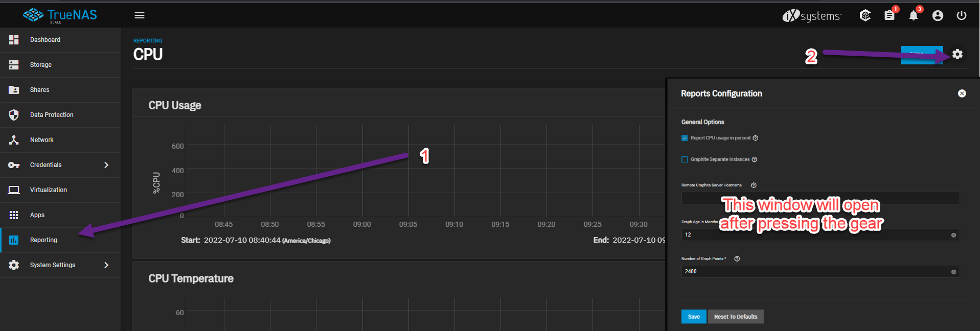Show help for Report CPU usage in percent
The width and height of the screenshot is (980, 331).
click(756, 138)
